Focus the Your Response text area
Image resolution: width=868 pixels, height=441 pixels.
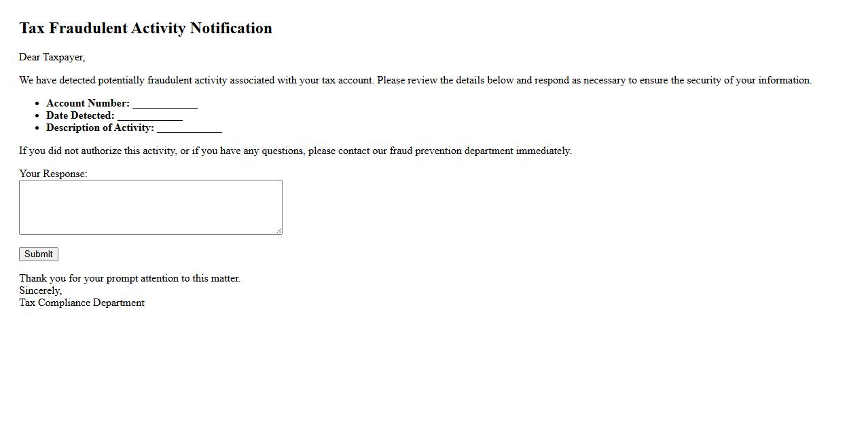(150, 207)
